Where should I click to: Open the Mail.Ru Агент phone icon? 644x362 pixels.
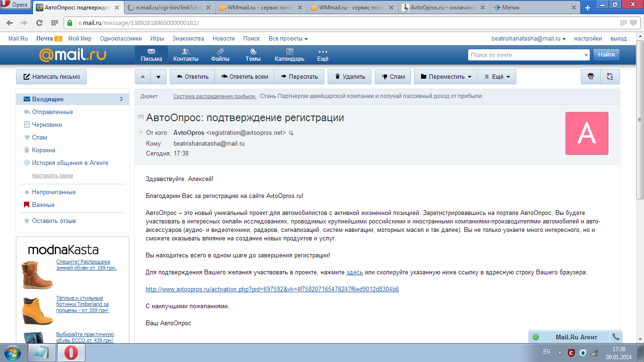[615, 337]
